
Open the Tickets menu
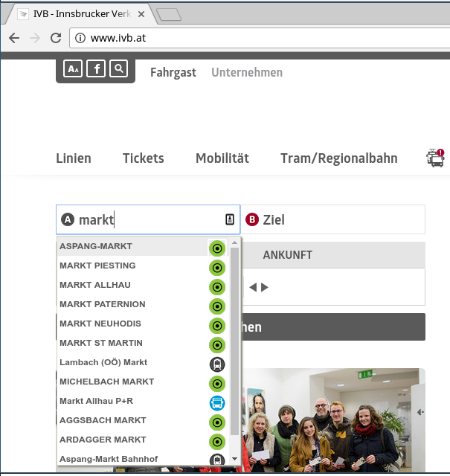coord(144,158)
